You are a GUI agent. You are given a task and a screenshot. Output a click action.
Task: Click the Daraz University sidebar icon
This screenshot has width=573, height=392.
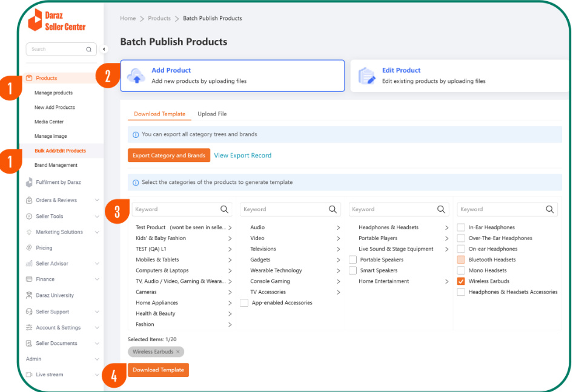30,295
